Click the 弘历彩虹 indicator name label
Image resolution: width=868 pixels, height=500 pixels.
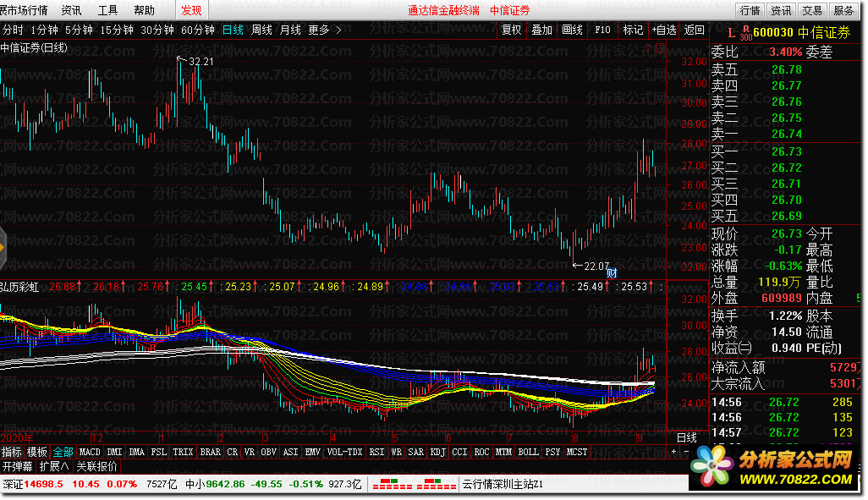(x=20, y=287)
